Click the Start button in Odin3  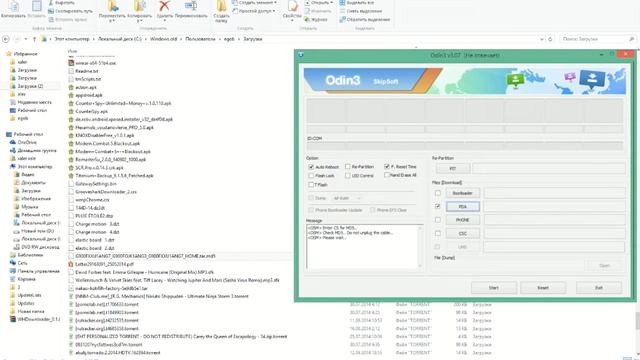coord(493,288)
